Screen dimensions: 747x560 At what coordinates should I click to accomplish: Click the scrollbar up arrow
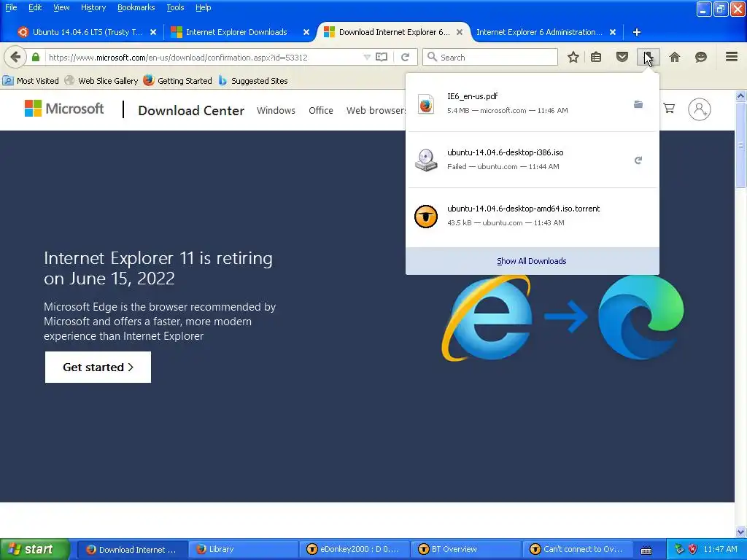[x=740, y=96]
